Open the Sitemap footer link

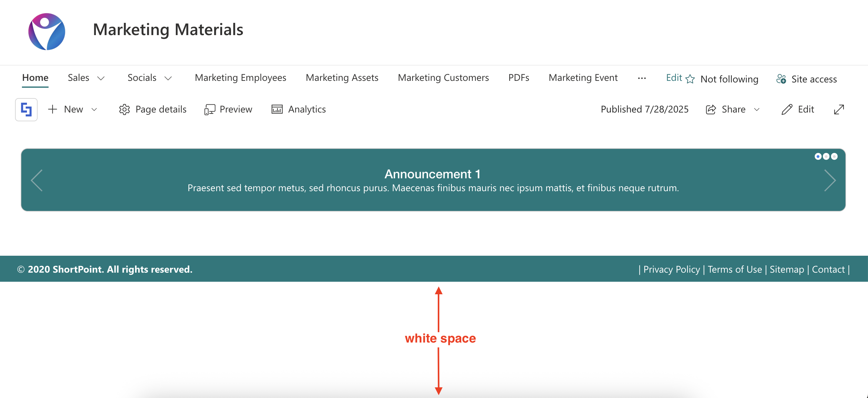[x=787, y=269]
